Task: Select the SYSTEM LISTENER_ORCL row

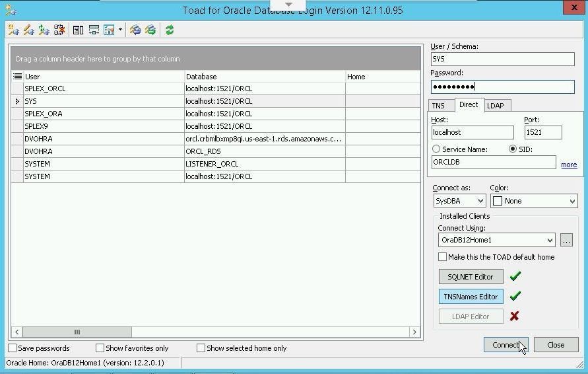Action: [x=216, y=164]
